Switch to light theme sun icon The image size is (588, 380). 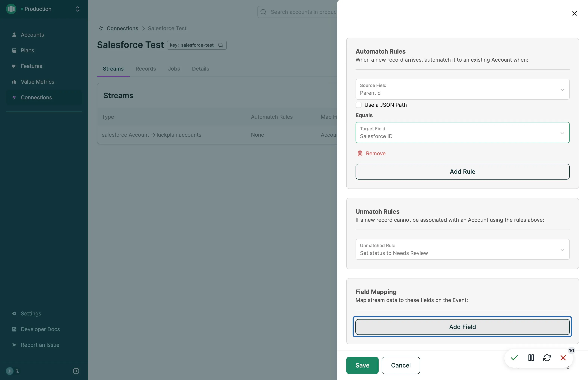[x=10, y=371]
